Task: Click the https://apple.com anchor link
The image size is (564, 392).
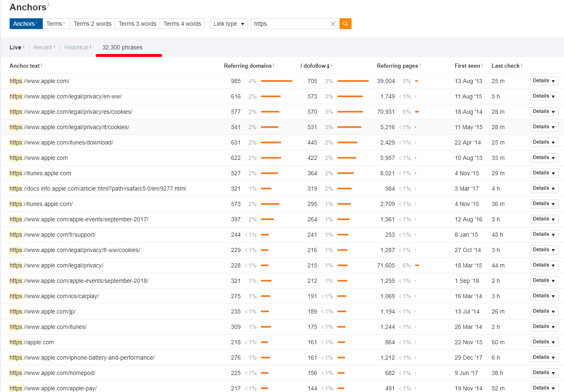Action: pyautogui.click(x=32, y=342)
